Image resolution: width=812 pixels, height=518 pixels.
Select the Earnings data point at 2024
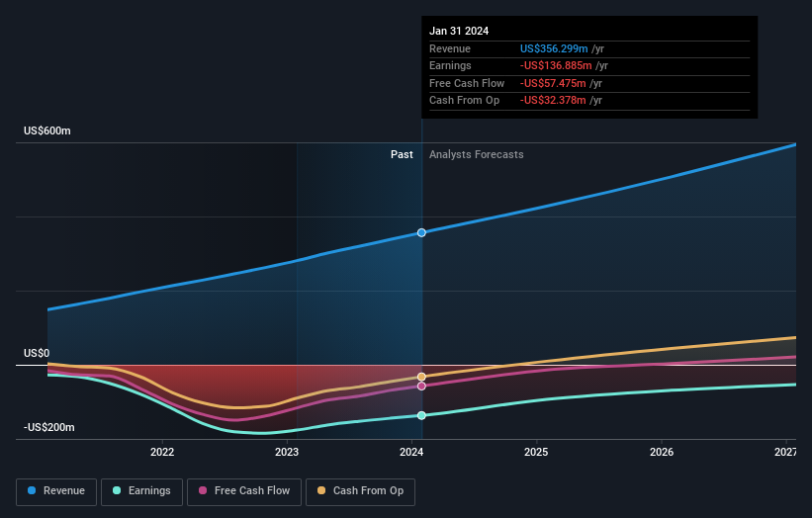coord(421,415)
